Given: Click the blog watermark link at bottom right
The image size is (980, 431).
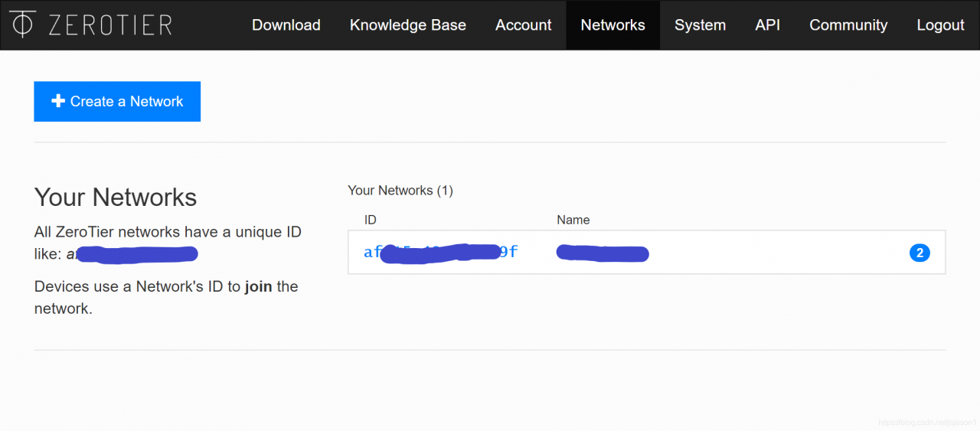Looking at the screenshot, I should [x=928, y=423].
